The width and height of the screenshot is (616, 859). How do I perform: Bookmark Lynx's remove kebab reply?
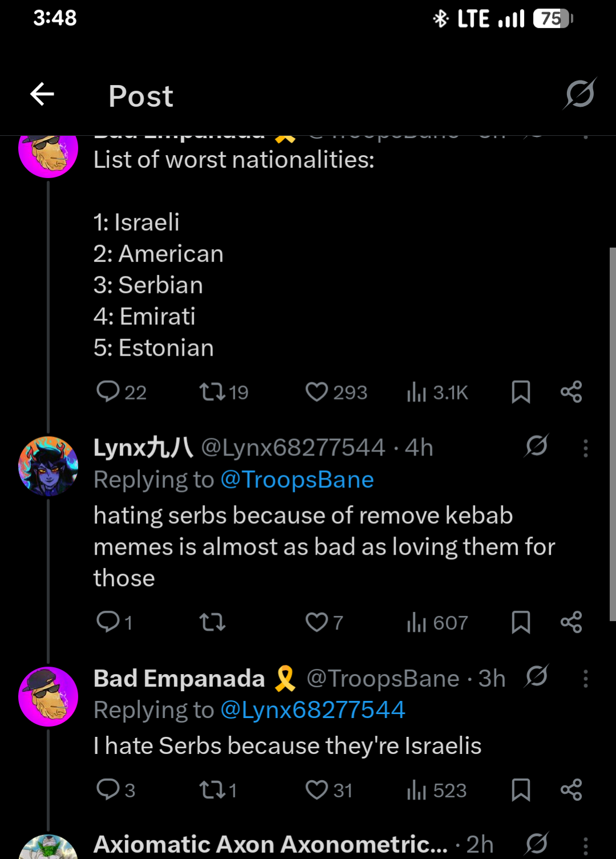point(521,622)
